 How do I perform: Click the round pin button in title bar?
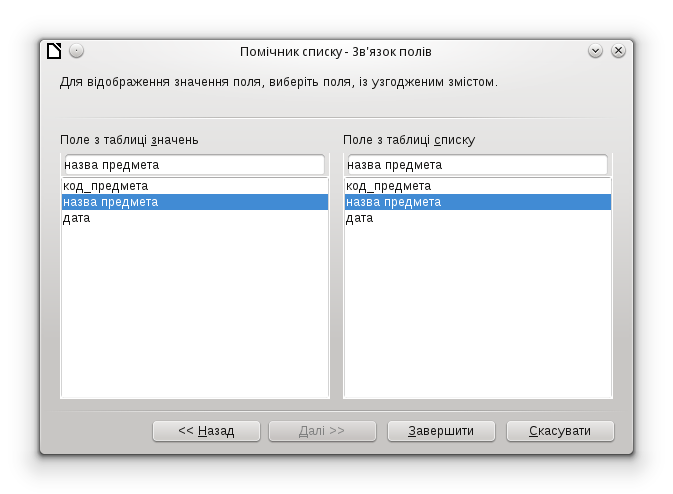click(x=77, y=50)
